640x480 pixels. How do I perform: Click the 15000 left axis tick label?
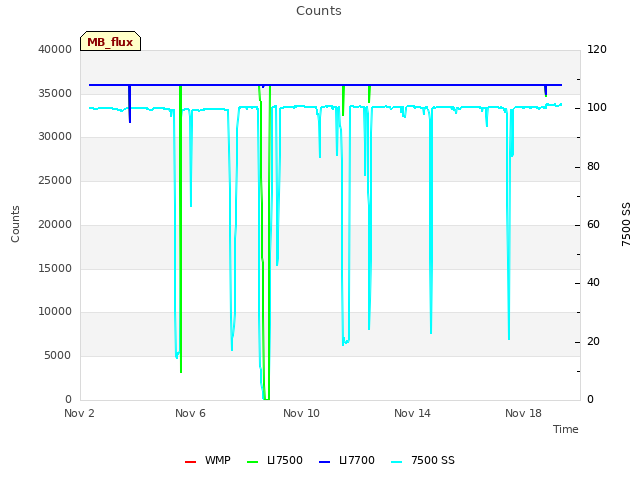[x=55, y=269]
